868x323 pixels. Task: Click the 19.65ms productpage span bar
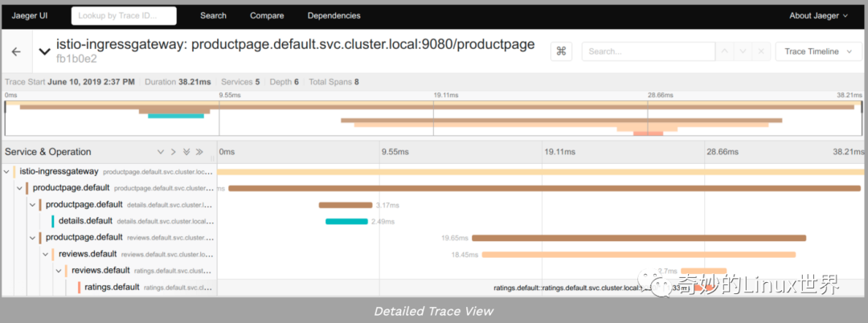[639, 238]
